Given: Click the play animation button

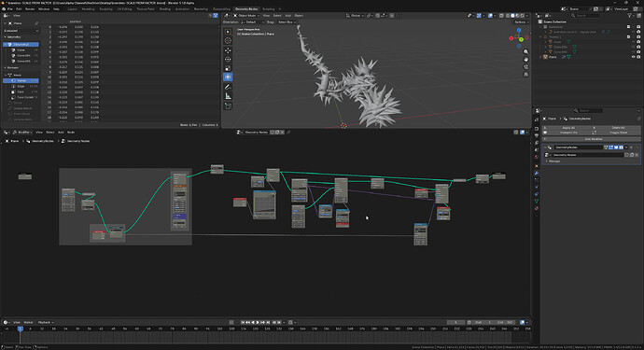Looking at the screenshot, I should tap(258, 323).
